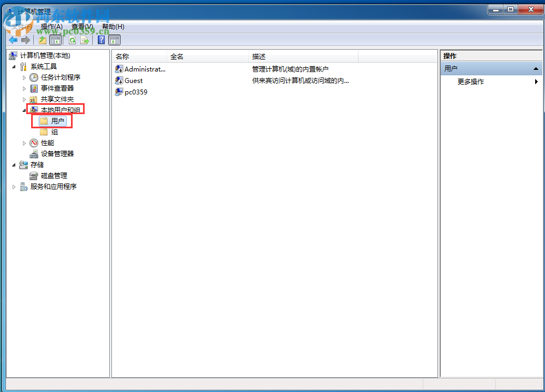Click the 事件查看器 icon
This screenshot has width=545, height=392.
(x=34, y=88)
